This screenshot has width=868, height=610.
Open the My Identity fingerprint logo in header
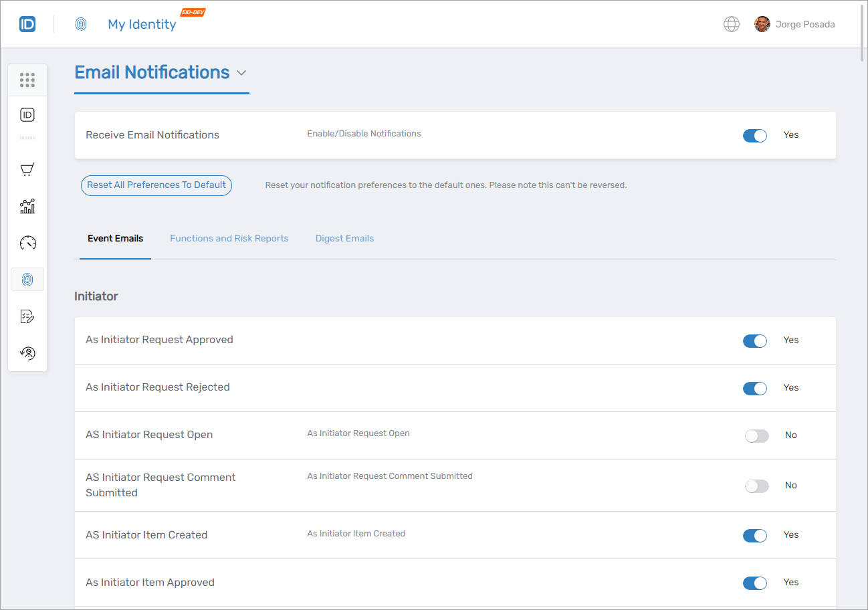(x=81, y=23)
